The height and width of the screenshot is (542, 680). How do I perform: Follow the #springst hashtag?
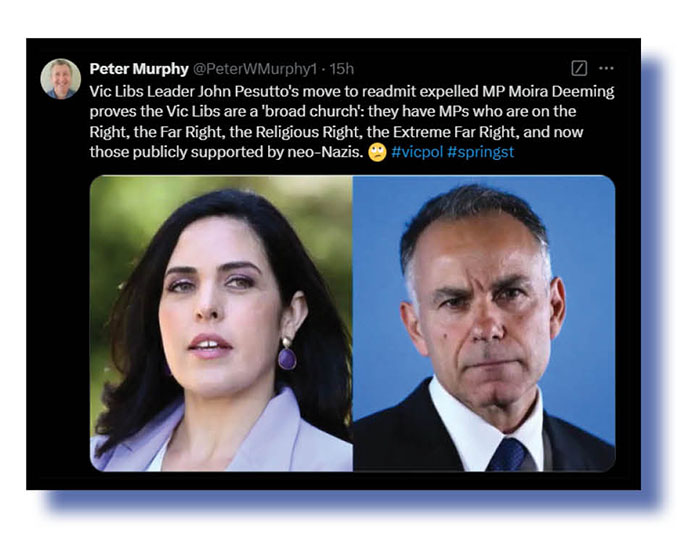pos(481,152)
